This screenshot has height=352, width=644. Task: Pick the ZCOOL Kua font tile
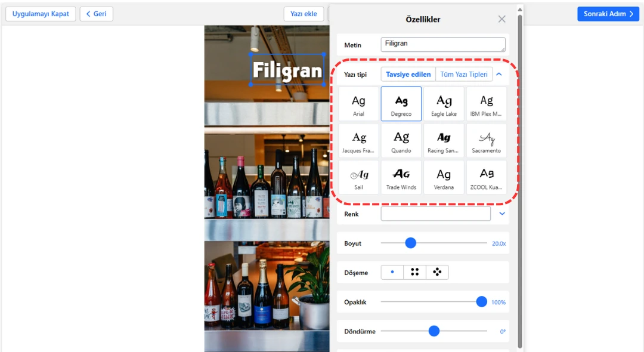tap(487, 177)
